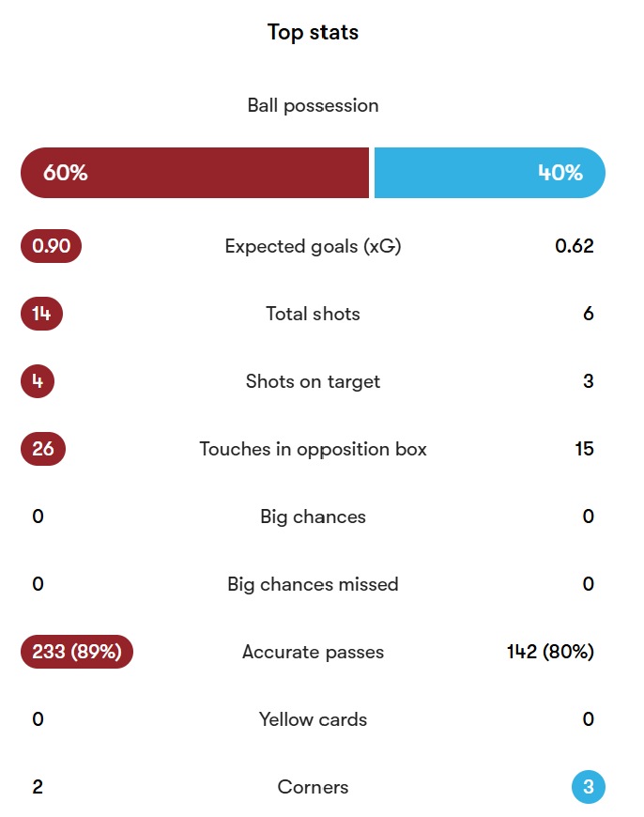Viewport: 644px width, 817px height.
Task: Click the Accurate passes label
Action: [x=314, y=652]
